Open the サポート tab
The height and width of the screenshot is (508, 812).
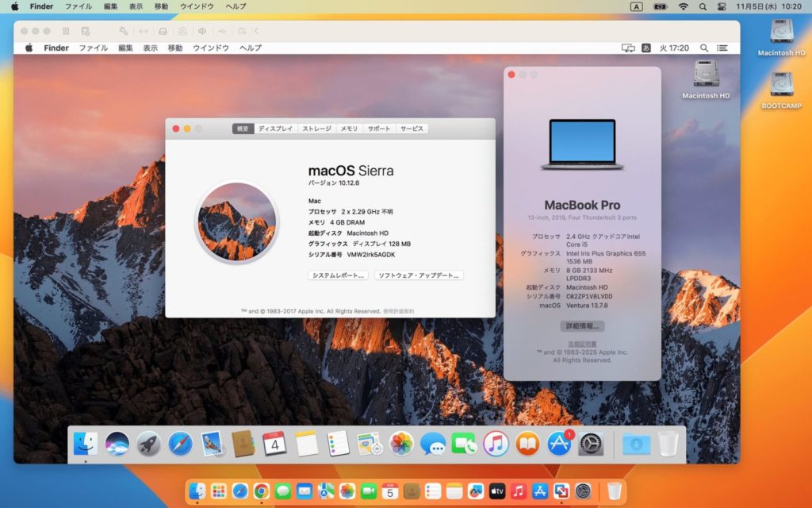click(x=379, y=129)
